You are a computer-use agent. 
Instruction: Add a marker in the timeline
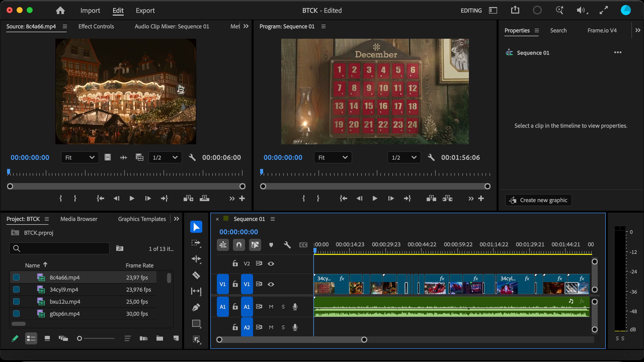[x=271, y=245]
